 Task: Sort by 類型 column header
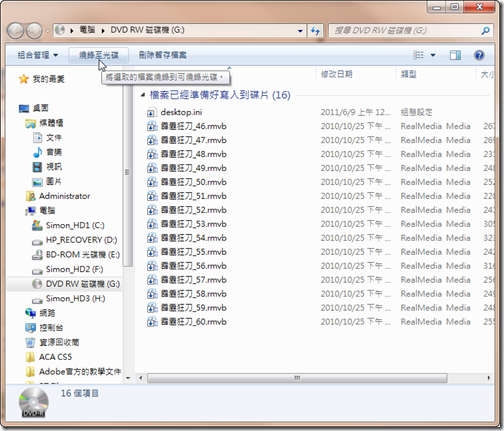click(409, 74)
